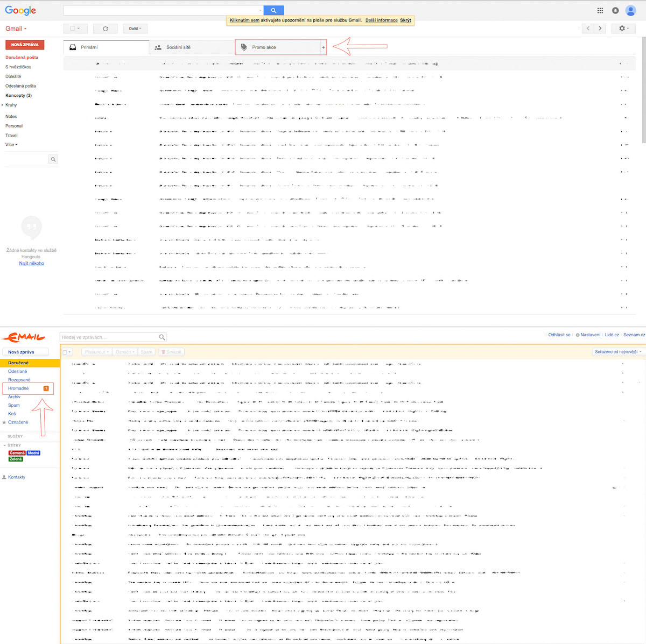Expand Více in Gmail sidebar
Screen dimensions: 646x644
[x=11, y=145]
